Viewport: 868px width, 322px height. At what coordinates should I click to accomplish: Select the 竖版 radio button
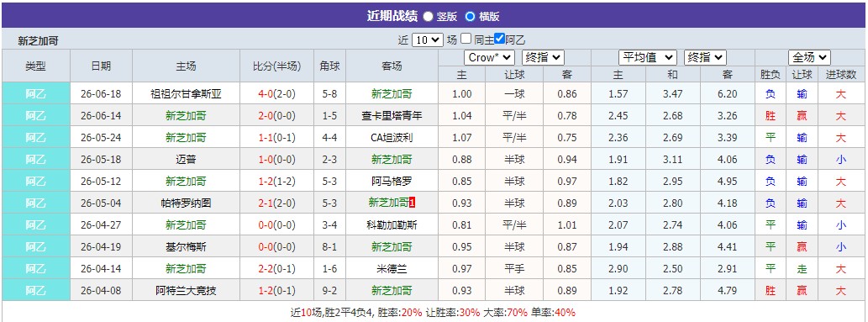(428, 17)
